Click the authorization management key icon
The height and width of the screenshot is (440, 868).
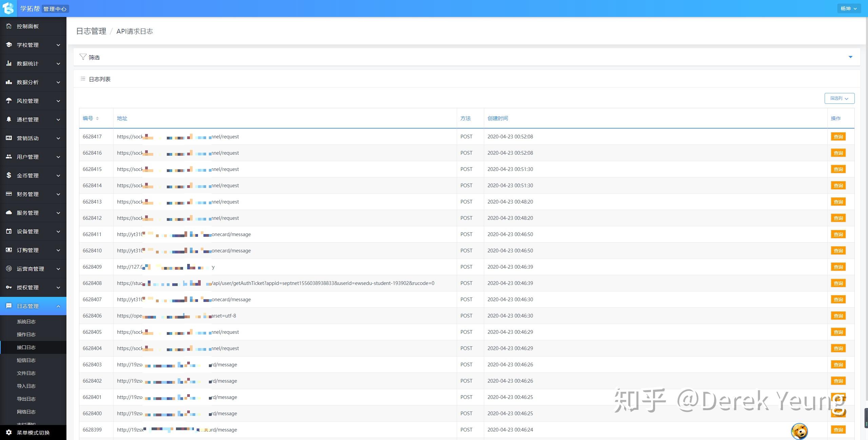point(9,287)
